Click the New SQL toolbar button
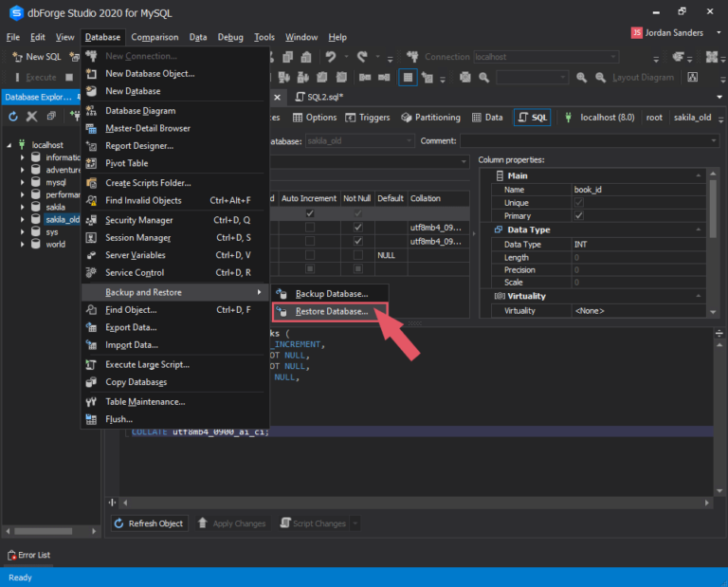 (x=37, y=57)
